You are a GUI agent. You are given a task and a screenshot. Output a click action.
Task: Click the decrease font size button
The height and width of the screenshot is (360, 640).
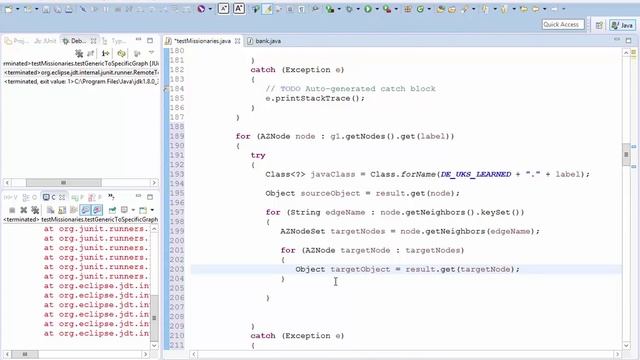click(224, 9)
